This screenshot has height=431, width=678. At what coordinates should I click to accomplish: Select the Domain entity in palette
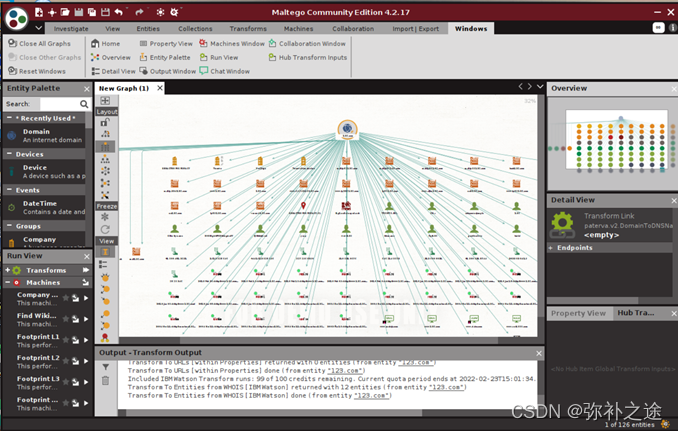pos(45,135)
